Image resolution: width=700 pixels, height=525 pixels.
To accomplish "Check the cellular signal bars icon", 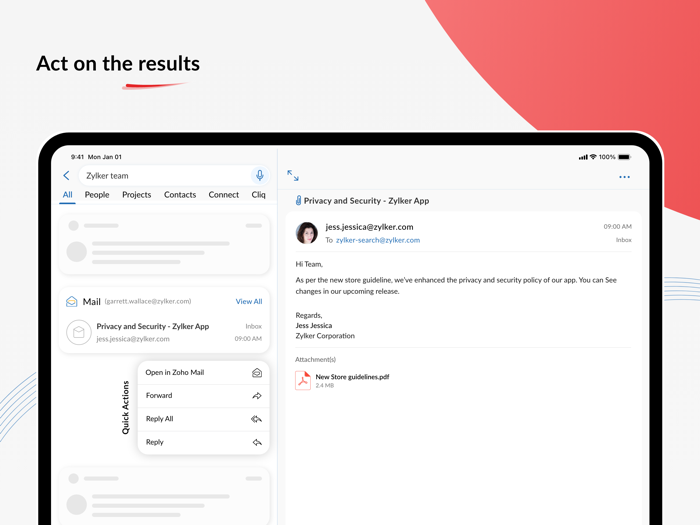I will [583, 157].
